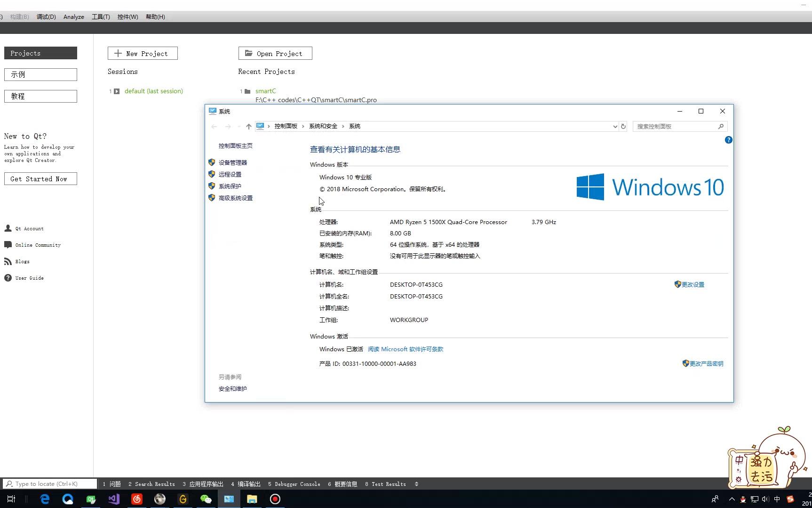Click the Get Started Now button
Image resolution: width=812 pixels, height=508 pixels.
[40, 179]
